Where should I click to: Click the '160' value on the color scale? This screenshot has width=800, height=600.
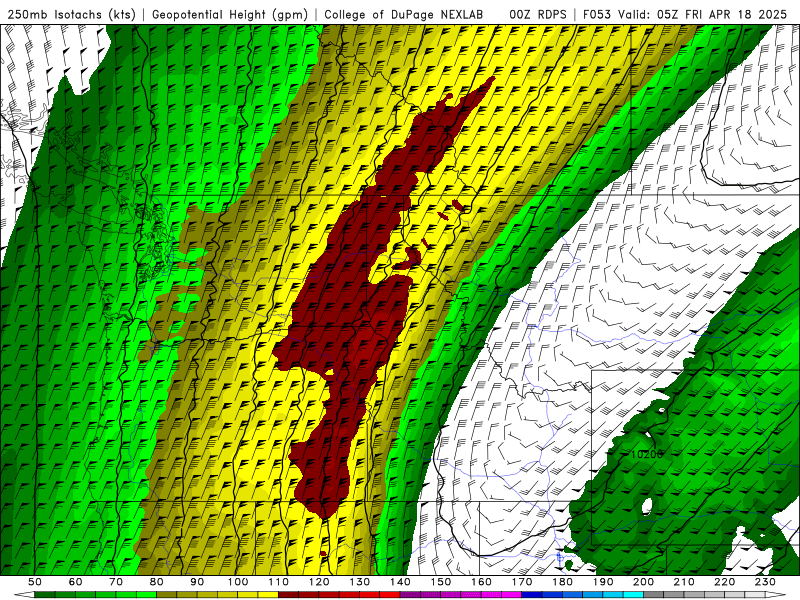point(481,582)
